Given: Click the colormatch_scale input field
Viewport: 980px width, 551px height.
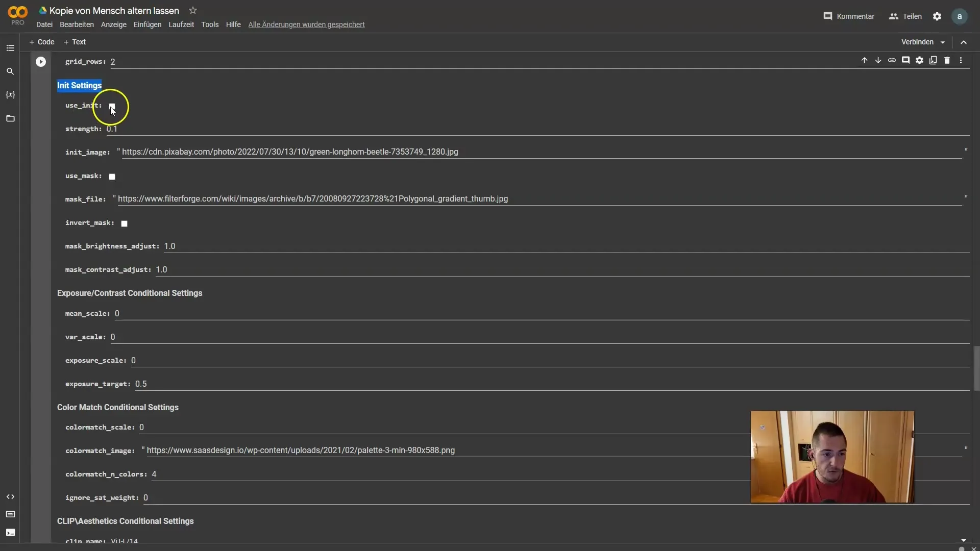Looking at the screenshot, I should pos(554,428).
